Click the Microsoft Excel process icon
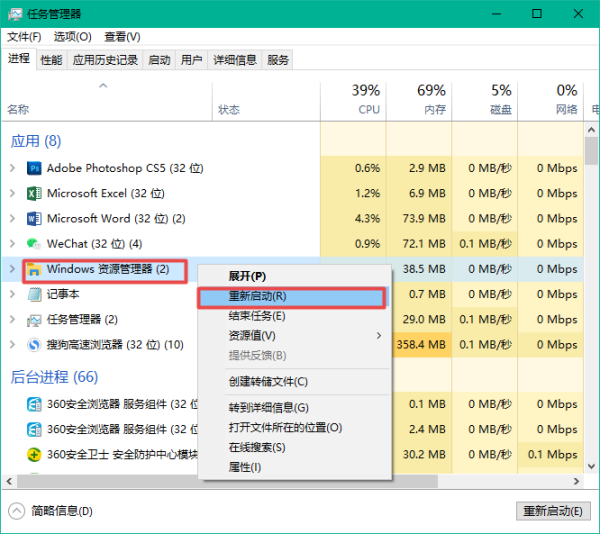600x534 pixels. 34,194
